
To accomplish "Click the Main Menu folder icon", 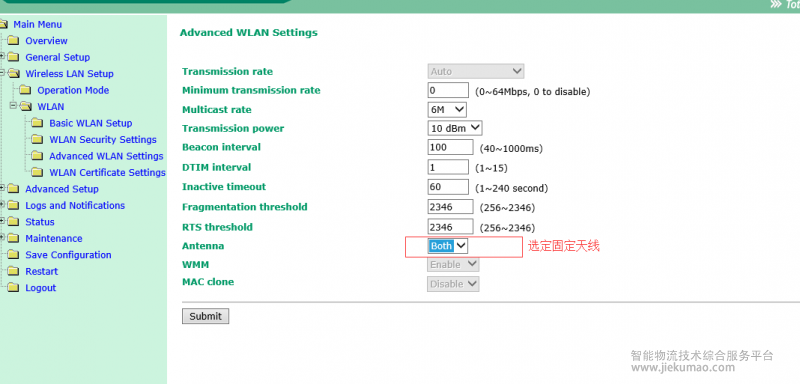I will 4,24.
